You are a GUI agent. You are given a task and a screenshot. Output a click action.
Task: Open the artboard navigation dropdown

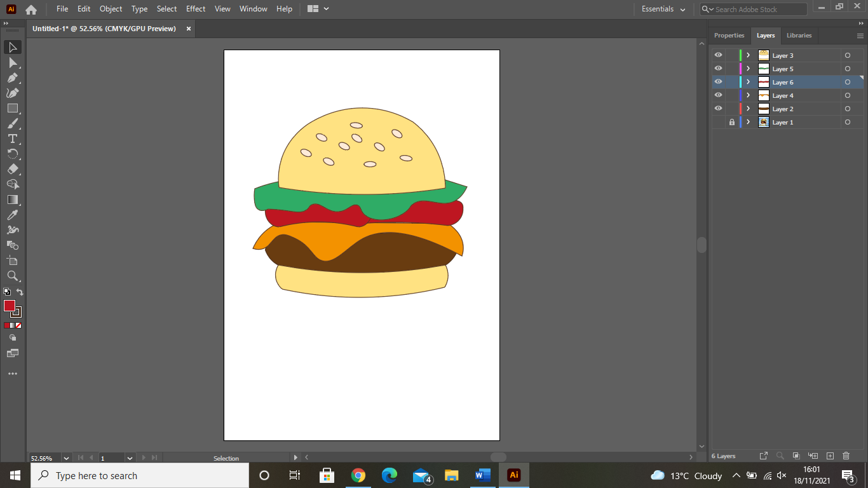pos(130,457)
